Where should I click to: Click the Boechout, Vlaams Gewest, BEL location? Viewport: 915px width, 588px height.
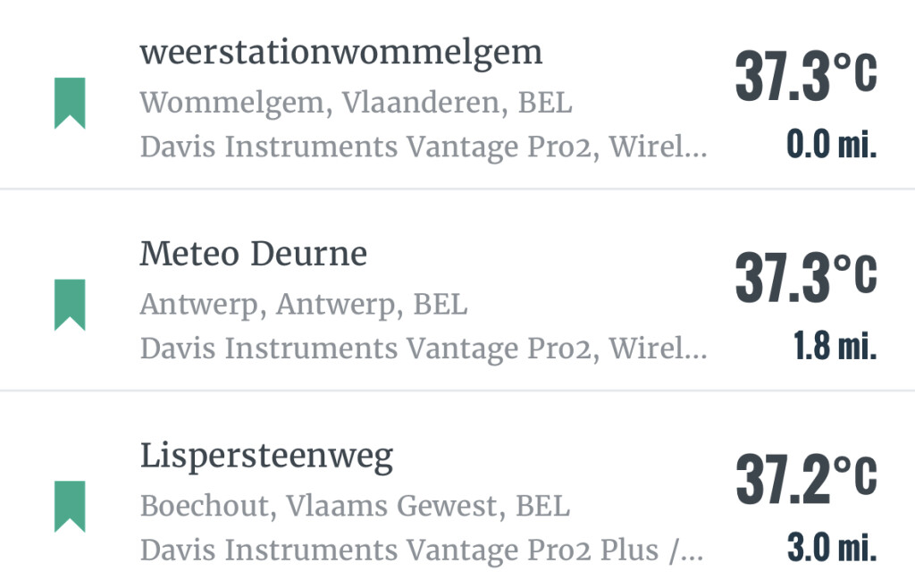click(355, 507)
